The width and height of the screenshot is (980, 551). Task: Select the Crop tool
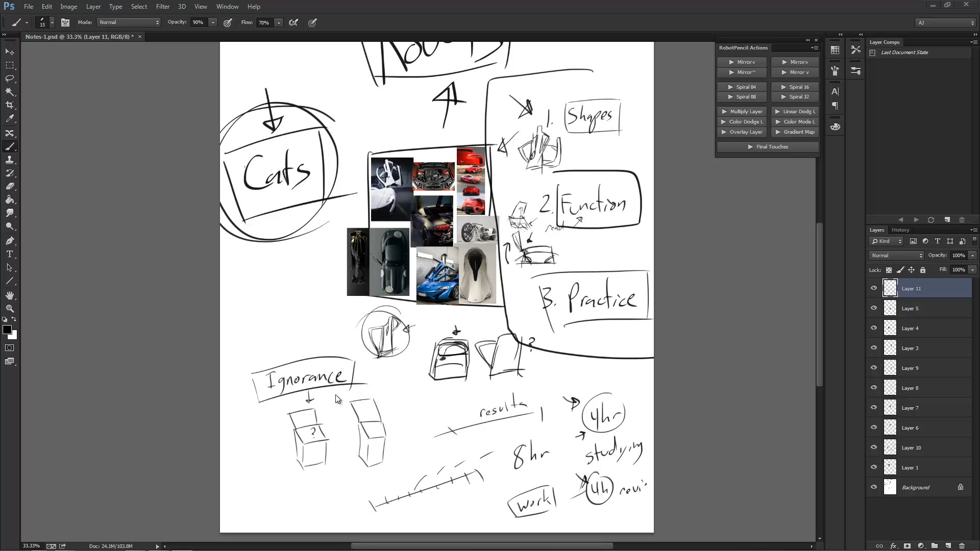click(x=10, y=105)
